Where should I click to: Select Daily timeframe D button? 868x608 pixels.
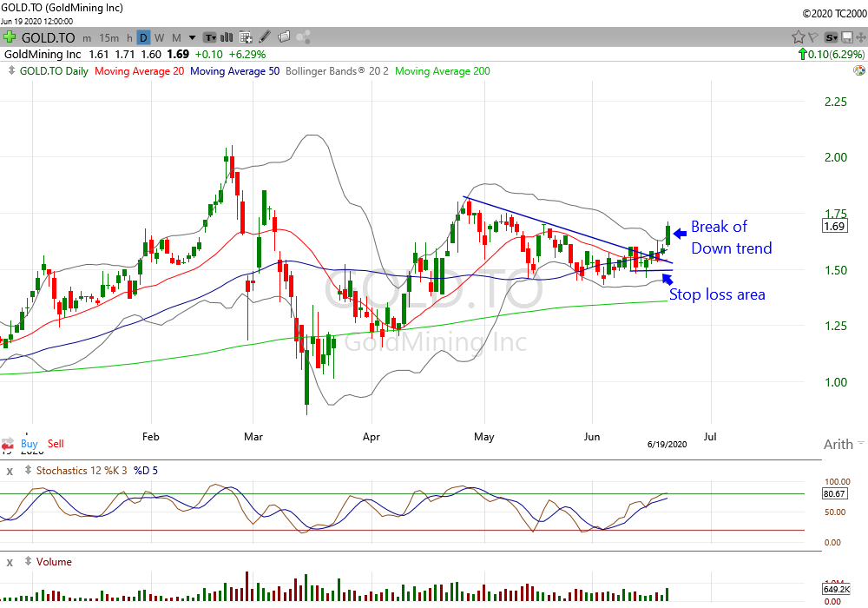click(x=143, y=37)
